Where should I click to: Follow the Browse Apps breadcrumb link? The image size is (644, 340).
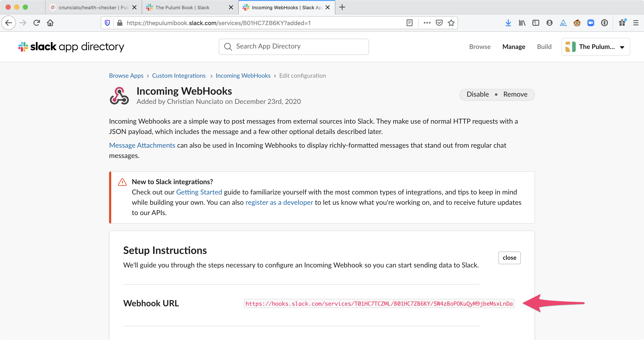[126, 76]
